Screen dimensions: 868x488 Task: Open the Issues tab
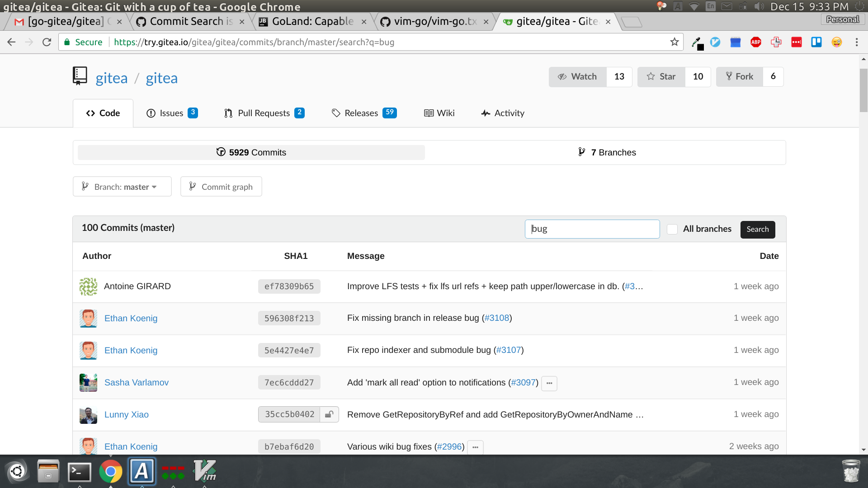172,113
